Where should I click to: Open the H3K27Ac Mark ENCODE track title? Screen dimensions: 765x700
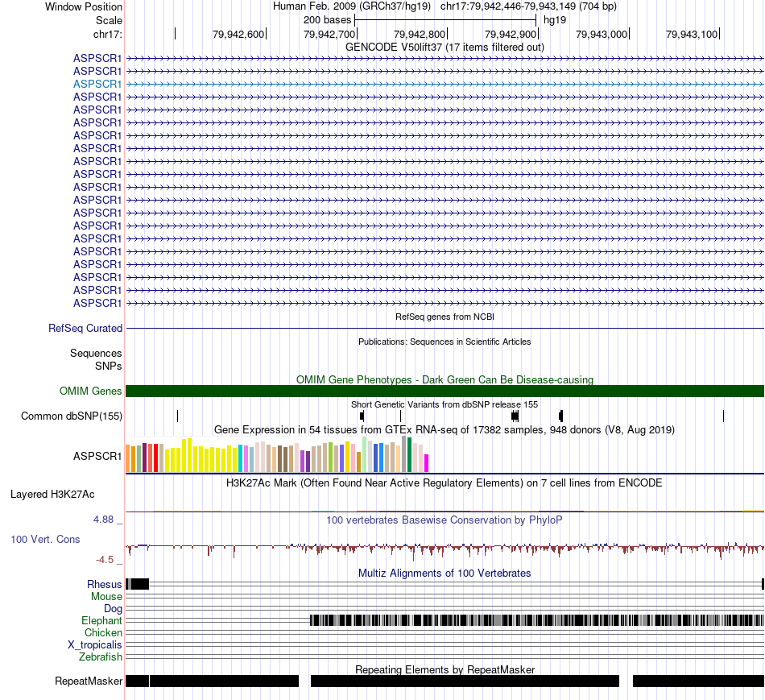click(445, 483)
